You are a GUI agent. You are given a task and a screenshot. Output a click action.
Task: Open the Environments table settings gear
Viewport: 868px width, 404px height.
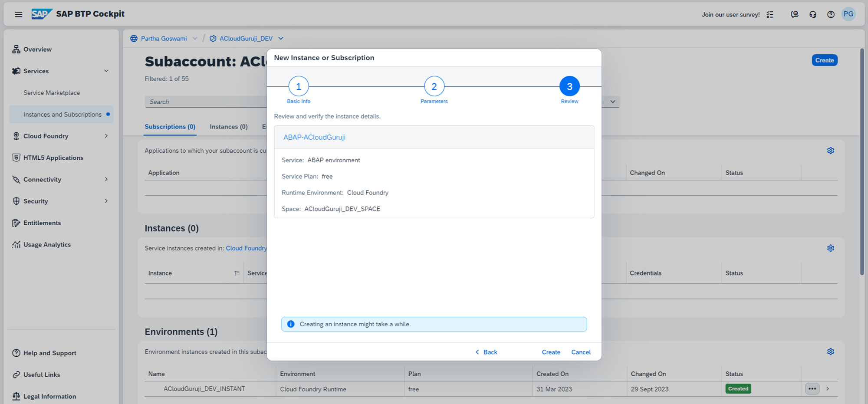pos(830,351)
